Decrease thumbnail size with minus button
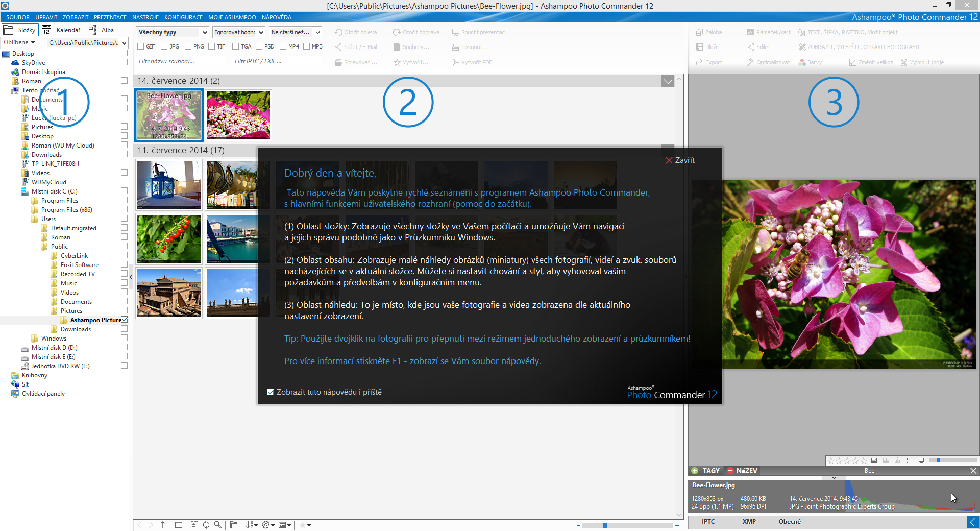This screenshot has height=531, width=980. (578, 525)
